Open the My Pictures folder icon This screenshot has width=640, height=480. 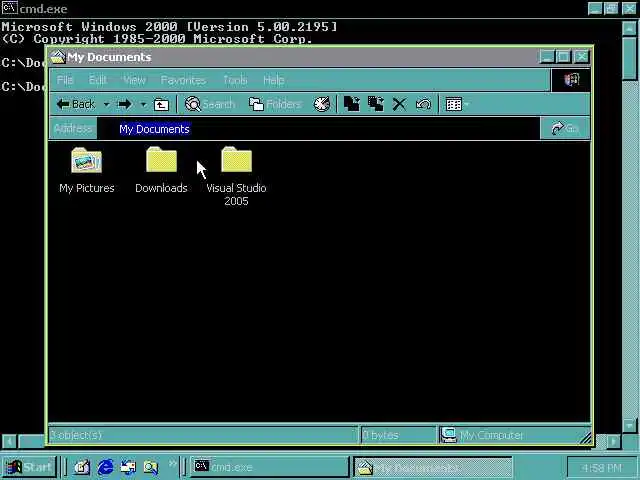pos(87,161)
